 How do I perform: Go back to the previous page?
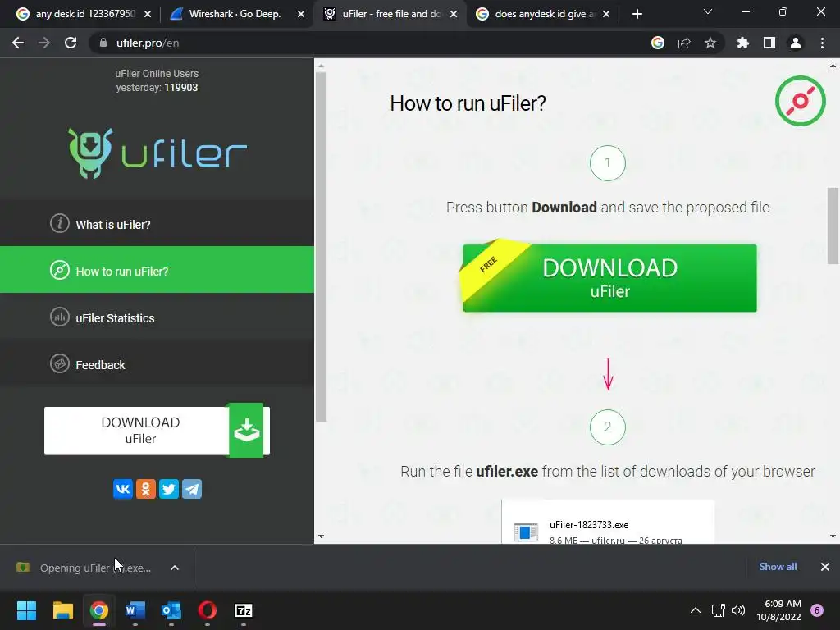(18, 43)
